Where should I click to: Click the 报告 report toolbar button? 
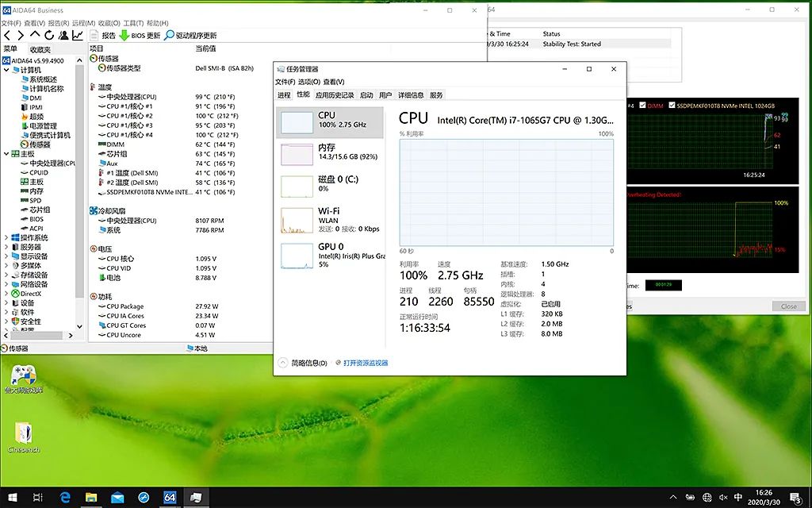pyautogui.click(x=102, y=35)
